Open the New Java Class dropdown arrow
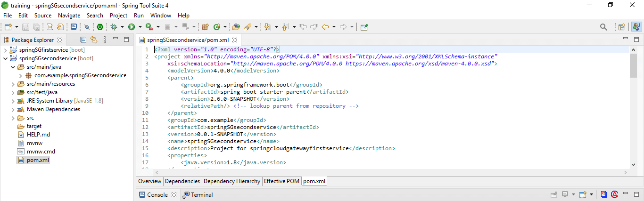The width and height of the screenshot is (644, 201). coord(225,27)
